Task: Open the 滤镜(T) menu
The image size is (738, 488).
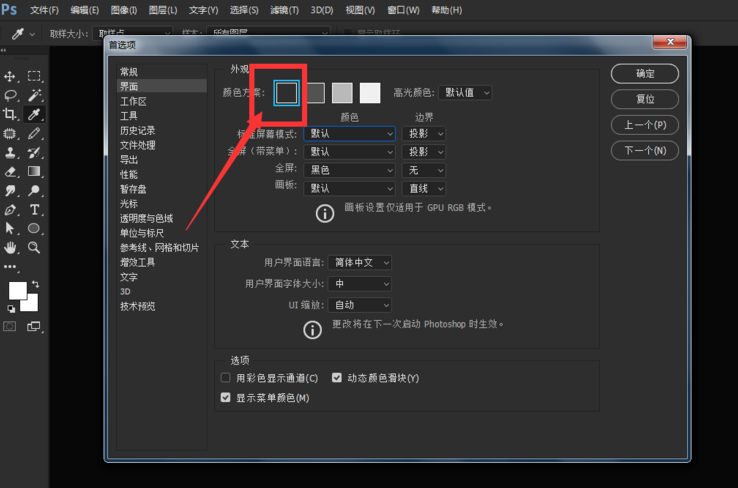Action: point(284,10)
